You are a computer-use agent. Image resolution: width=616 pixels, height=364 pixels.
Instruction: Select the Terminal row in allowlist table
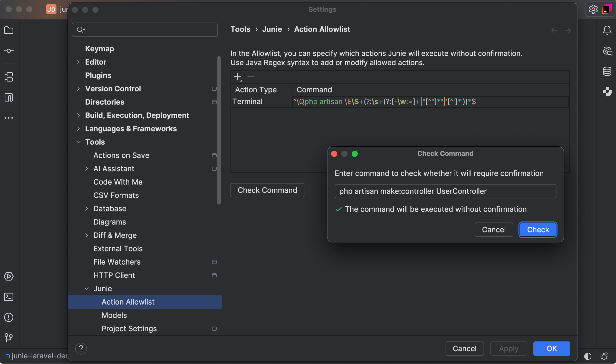(399, 102)
